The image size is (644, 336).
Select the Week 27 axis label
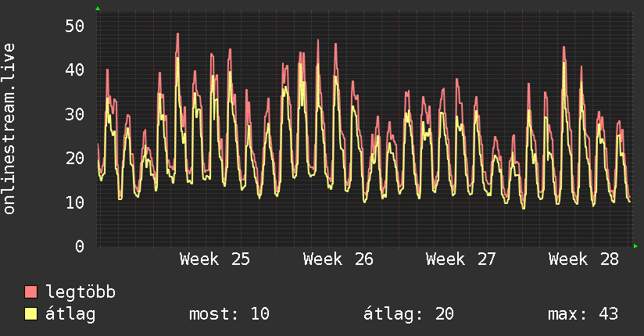point(461,259)
